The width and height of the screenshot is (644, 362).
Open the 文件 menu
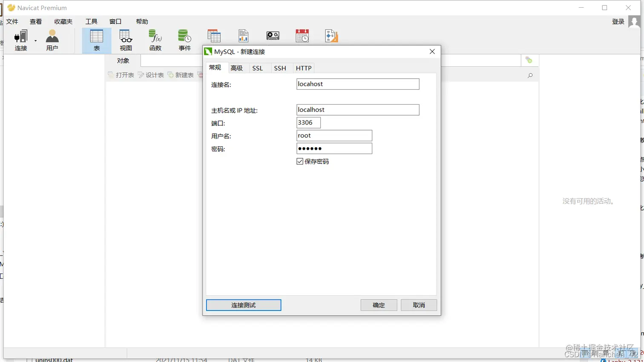pos(12,22)
